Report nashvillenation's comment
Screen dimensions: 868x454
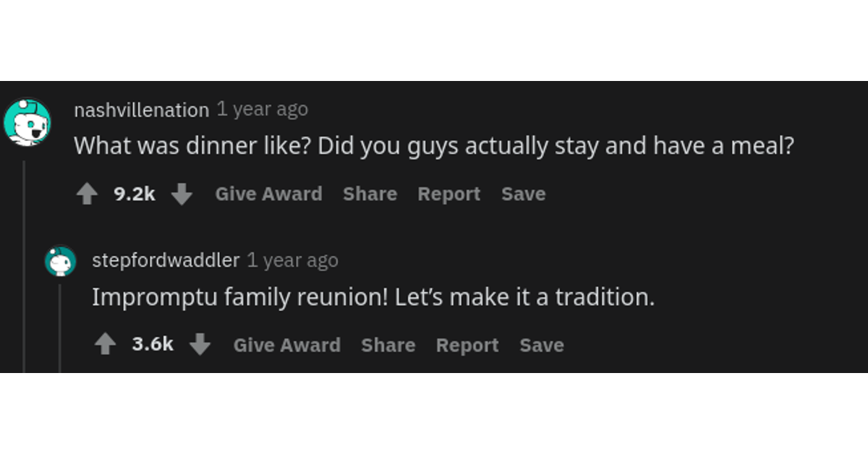(x=448, y=194)
